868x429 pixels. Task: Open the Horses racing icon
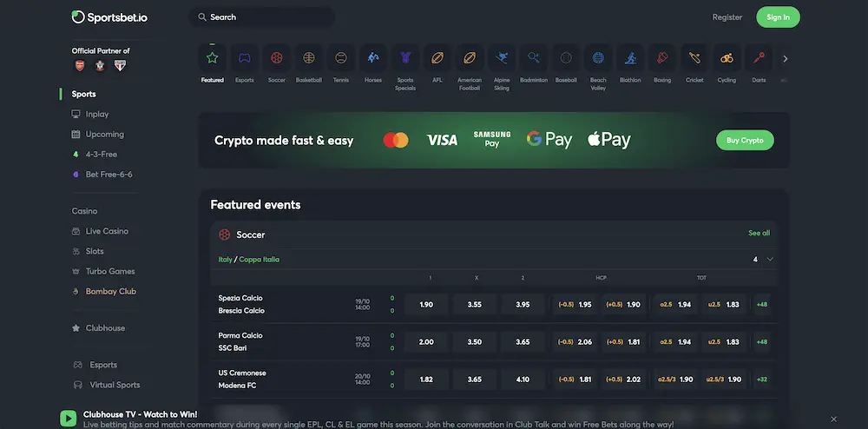pyautogui.click(x=373, y=57)
